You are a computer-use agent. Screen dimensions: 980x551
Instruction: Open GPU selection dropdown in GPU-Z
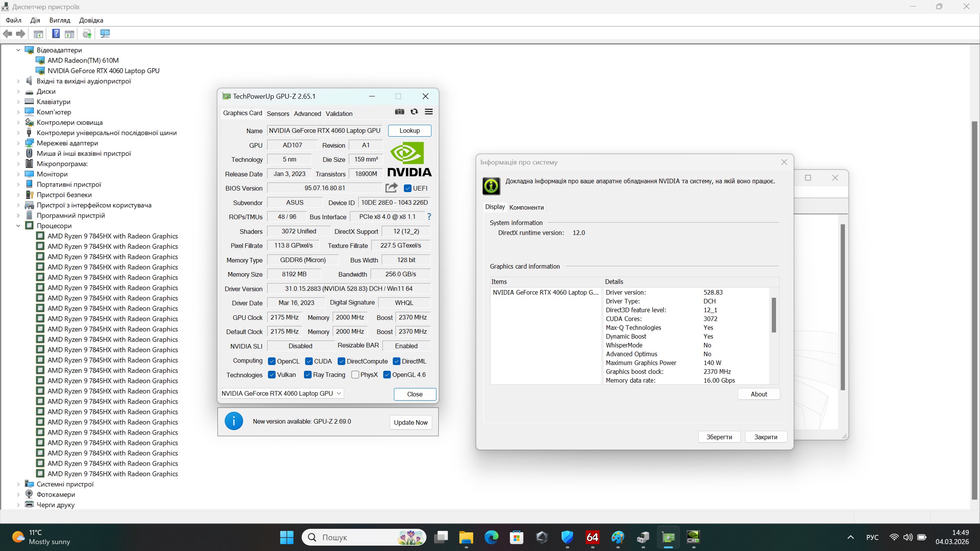pos(282,393)
